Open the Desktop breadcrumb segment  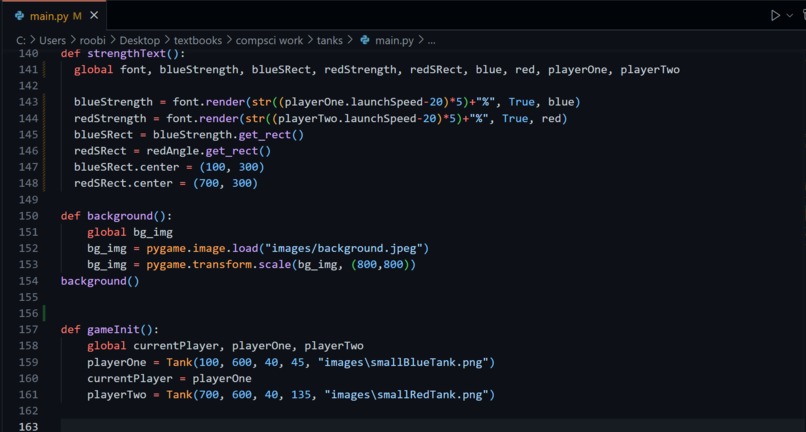click(x=139, y=41)
